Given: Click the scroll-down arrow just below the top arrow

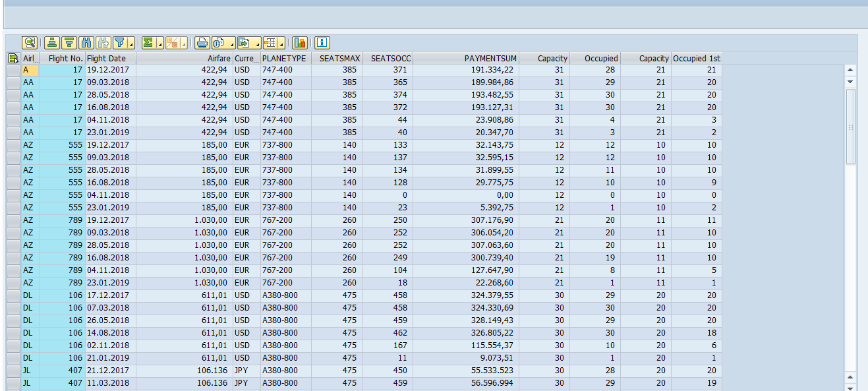Looking at the screenshot, I should point(850,82).
